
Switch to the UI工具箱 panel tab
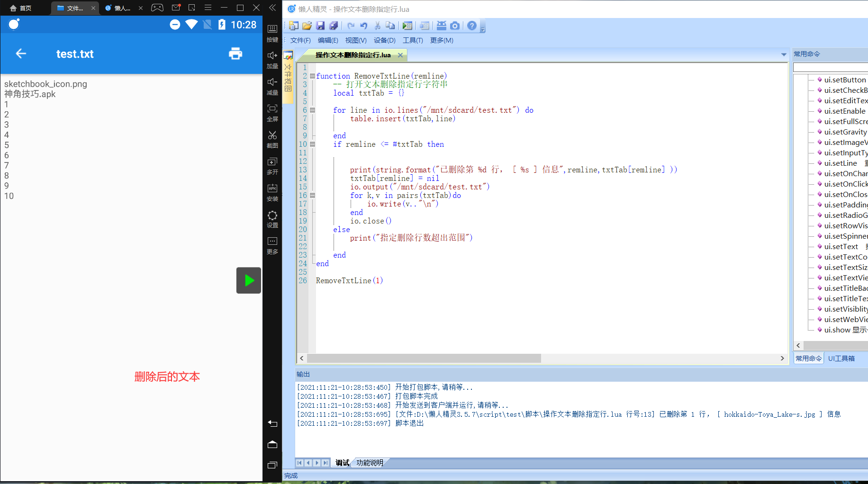(841, 359)
